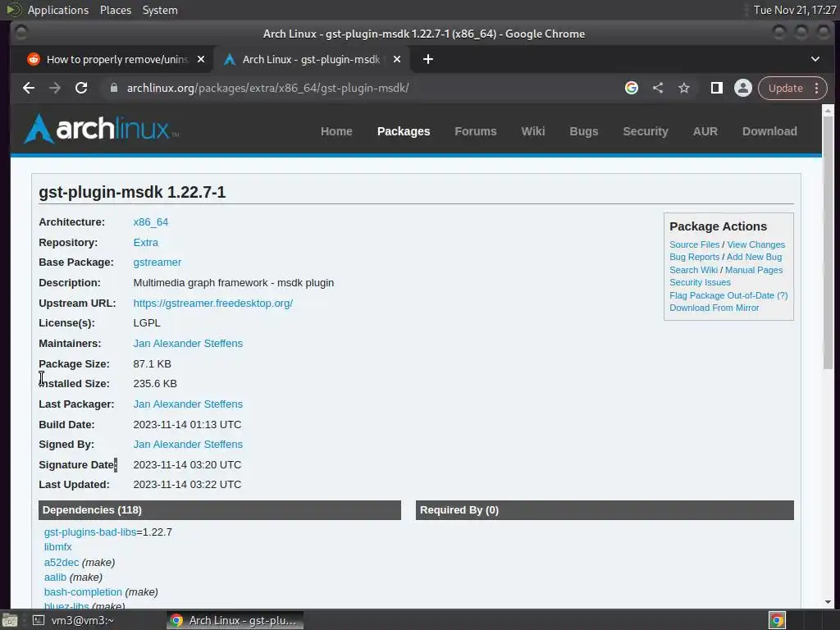Open the Places menu in the top panel
Image resolution: width=840 pixels, height=630 pixels.
coord(116,10)
